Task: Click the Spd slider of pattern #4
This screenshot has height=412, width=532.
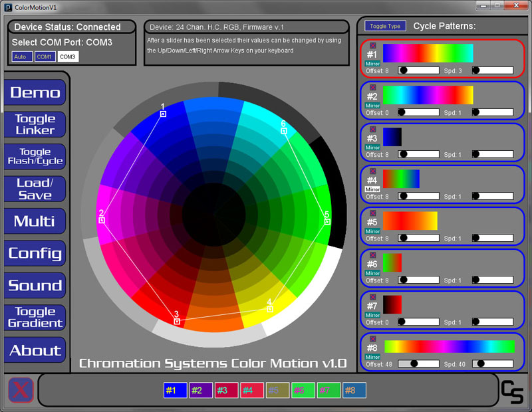Action: click(493, 196)
